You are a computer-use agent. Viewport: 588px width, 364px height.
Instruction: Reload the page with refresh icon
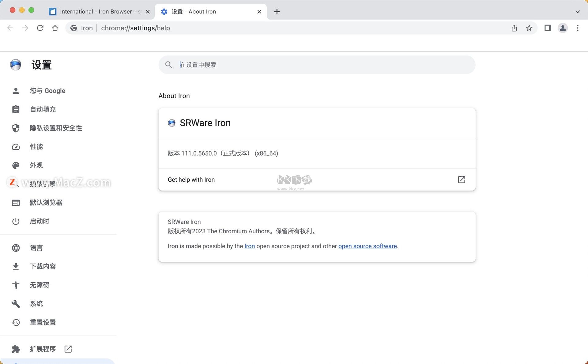pyautogui.click(x=40, y=28)
